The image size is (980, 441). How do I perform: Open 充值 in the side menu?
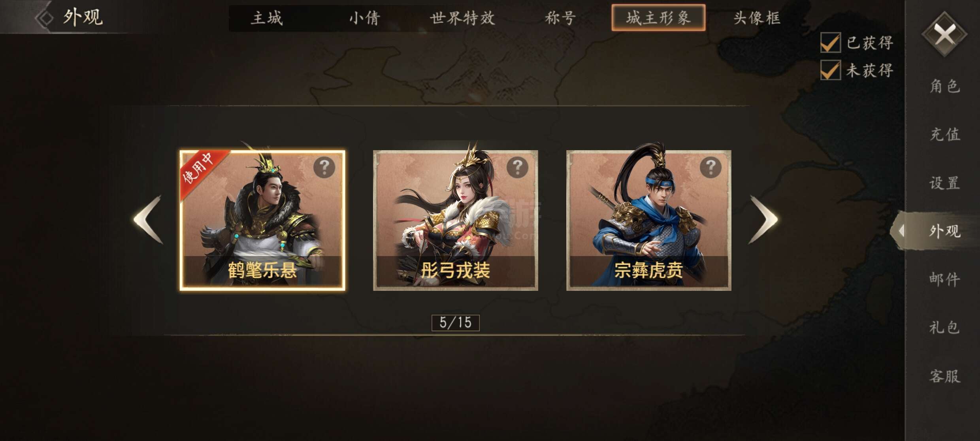944,134
